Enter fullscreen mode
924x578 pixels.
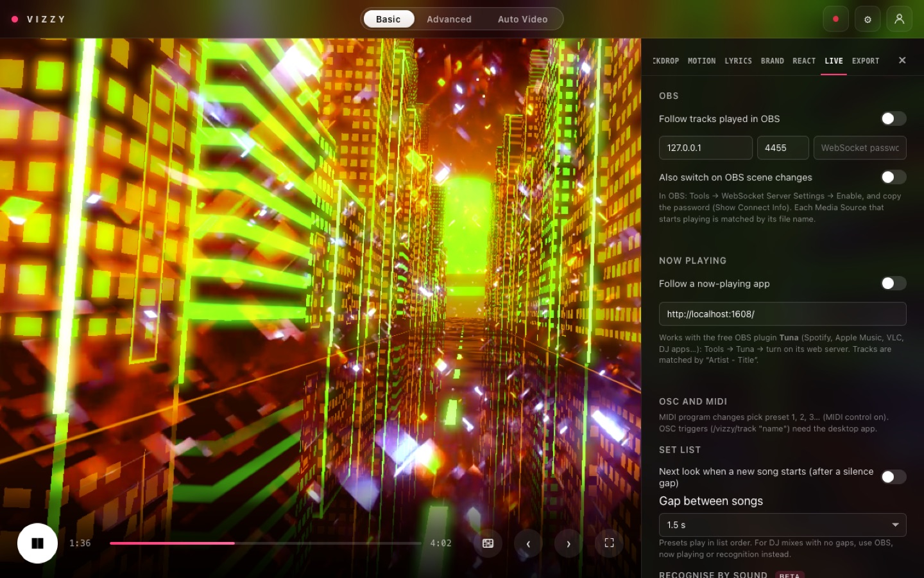(609, 543)
